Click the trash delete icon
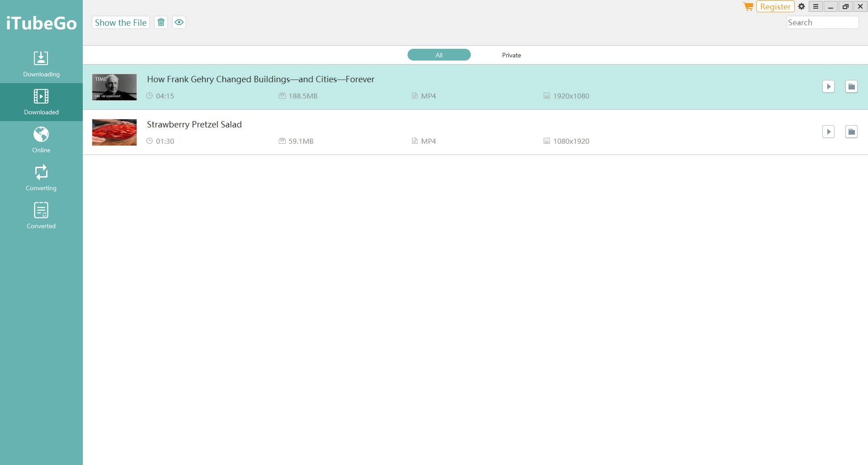The width and height of the screenshot is (868, 465). point(161,23)
